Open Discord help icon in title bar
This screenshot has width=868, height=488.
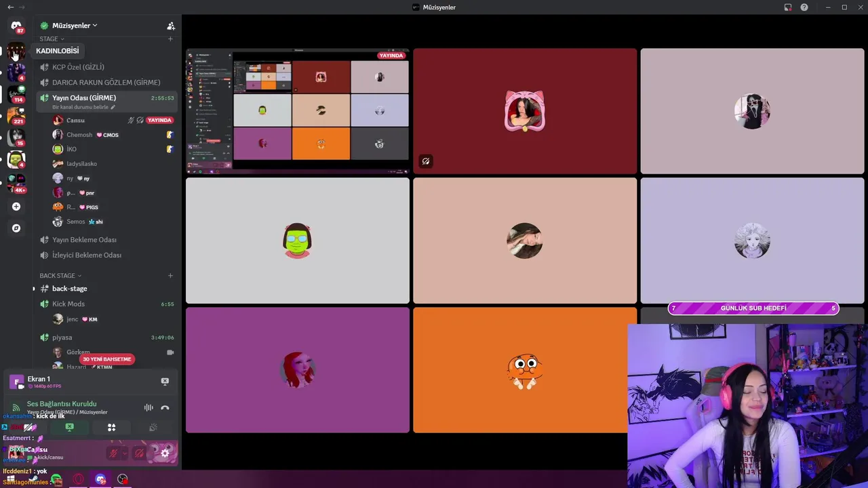point(804,7)
